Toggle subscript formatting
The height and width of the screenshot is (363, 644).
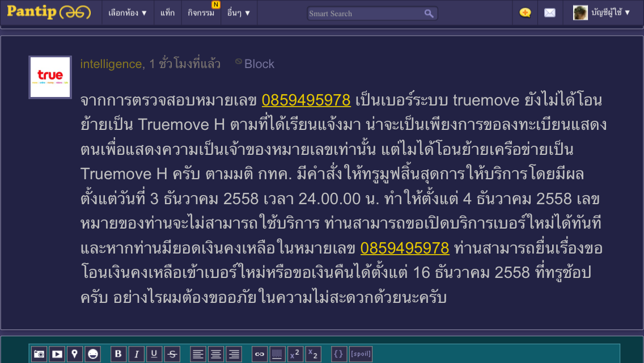coord(313,354)
